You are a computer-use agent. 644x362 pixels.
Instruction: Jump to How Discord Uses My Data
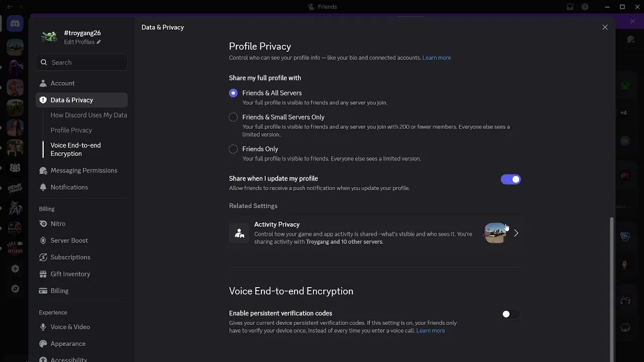click(x=89, y=115)
